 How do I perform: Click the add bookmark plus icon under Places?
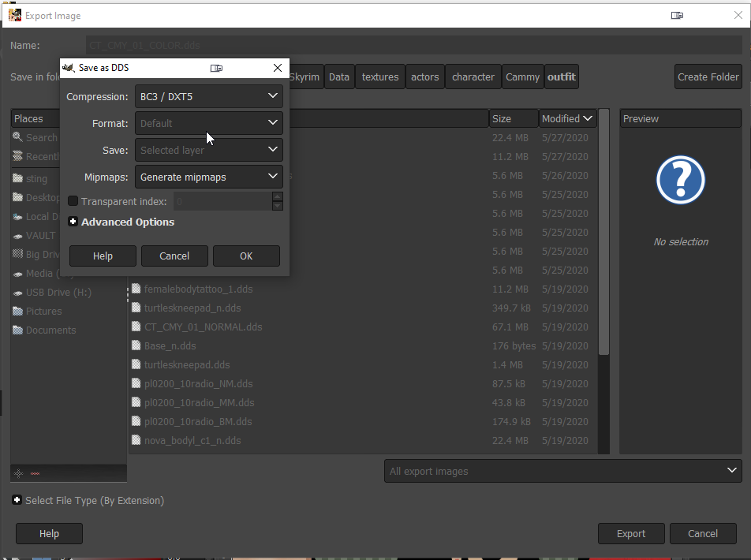pyautogui.click(x=19, y=473)
